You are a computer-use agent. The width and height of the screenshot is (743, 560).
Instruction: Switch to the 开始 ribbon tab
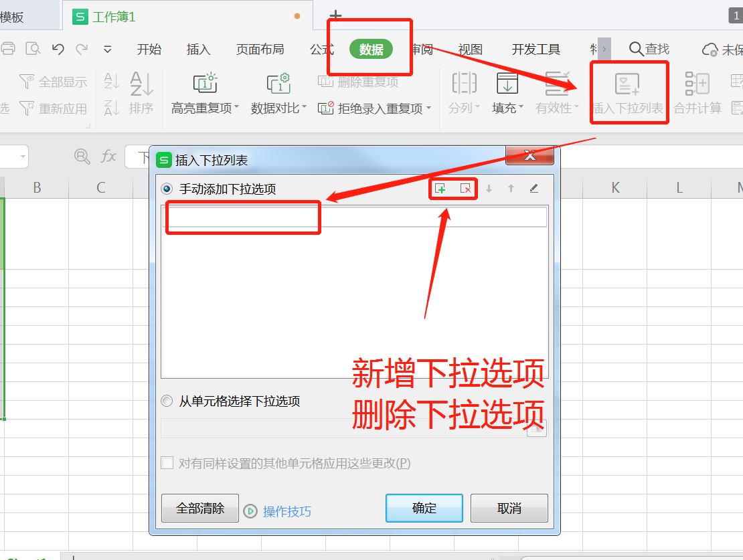coord(149,50)
